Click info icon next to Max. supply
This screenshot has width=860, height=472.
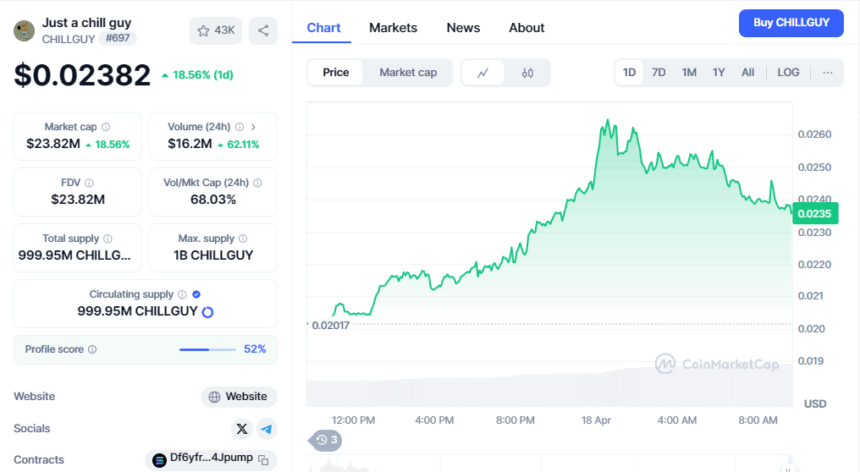pyautogui.click(x=243, y=238)
